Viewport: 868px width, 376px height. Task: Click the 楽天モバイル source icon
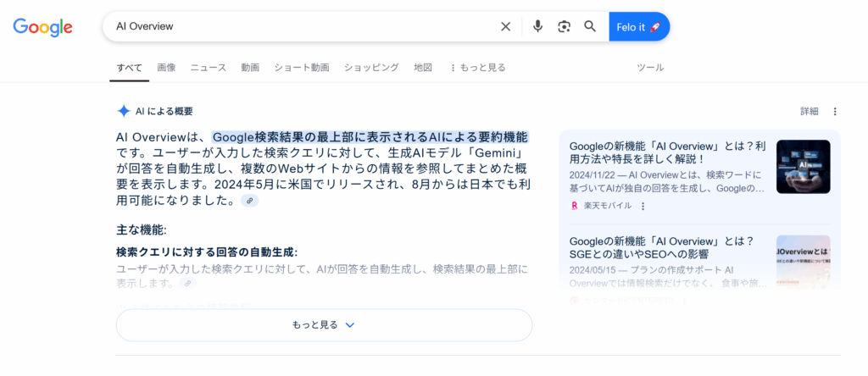pos(574,206)
